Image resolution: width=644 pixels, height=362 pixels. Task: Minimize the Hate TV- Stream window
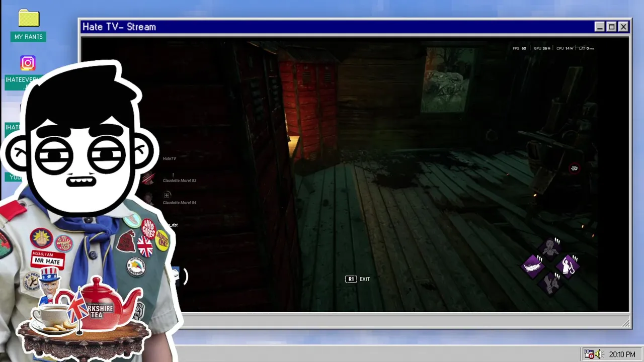(599, 27)
